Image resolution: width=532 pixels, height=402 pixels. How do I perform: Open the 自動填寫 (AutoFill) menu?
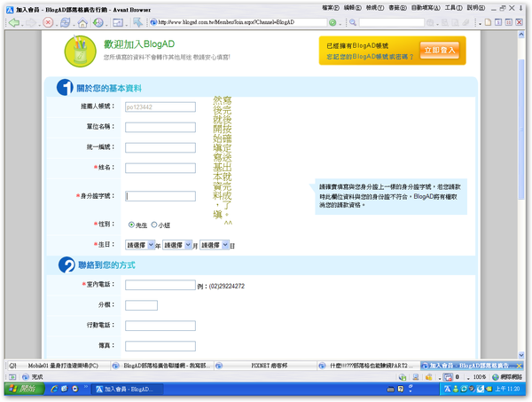[426, 8]
